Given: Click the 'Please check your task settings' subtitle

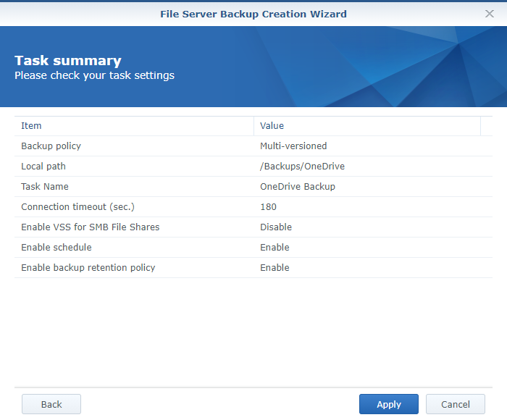Looking at the screenshot, I should tap(94, 75).
